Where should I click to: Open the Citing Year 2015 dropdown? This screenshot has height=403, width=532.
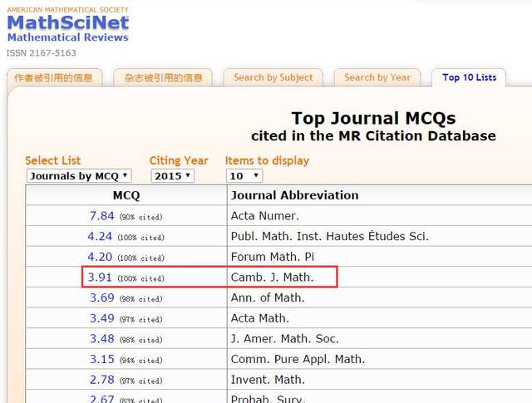pyautogui.click(x=172, y=175)
